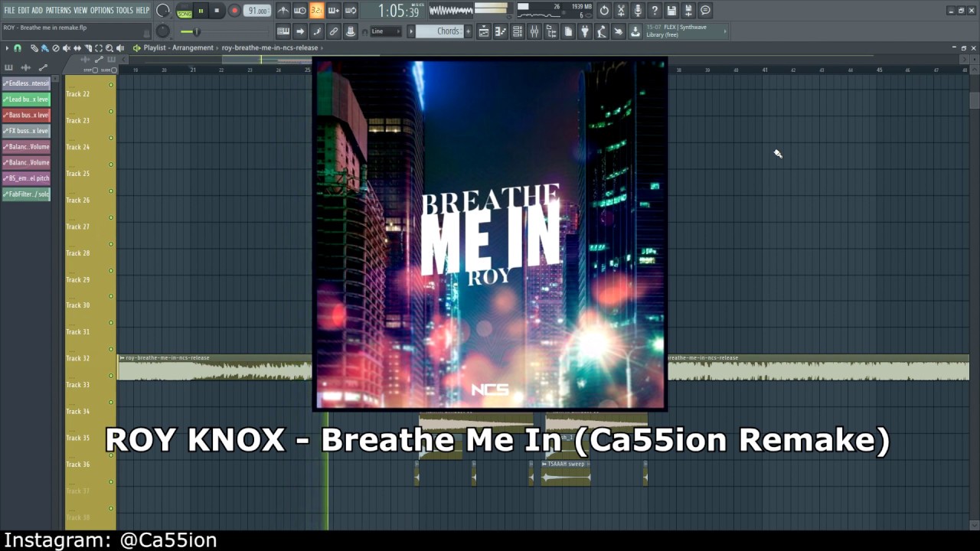
Task: Adjust the main volume knob
Action: point(163,11)
